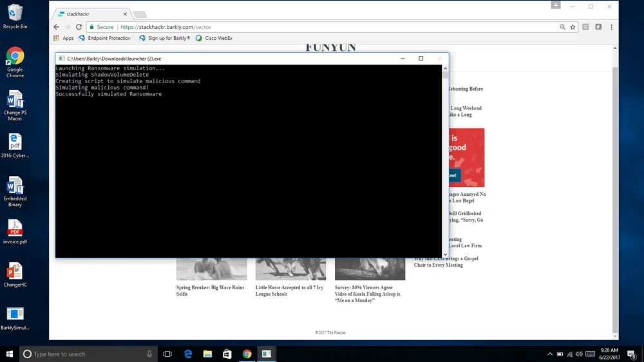Close the stackhackr tab

click(x=125, y=14)
